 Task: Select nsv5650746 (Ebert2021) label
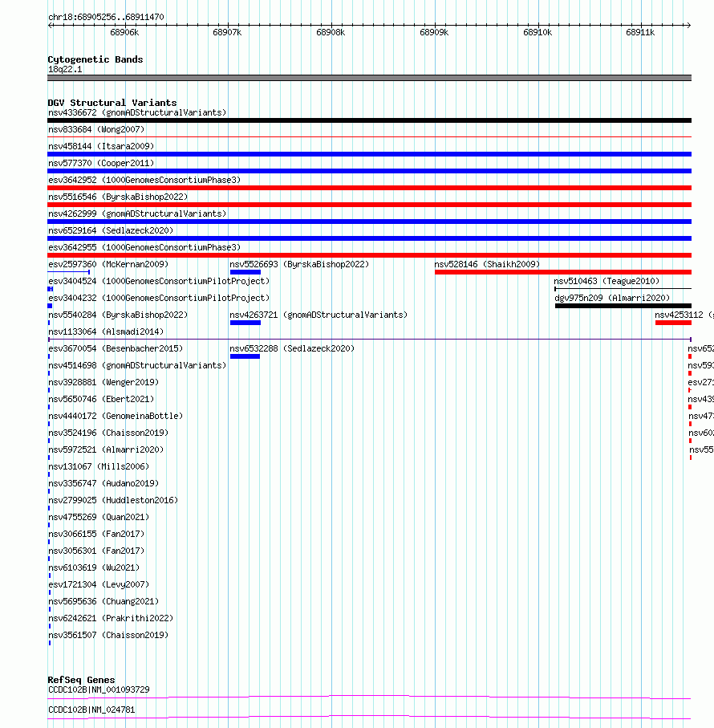click(x=101, y=399)
